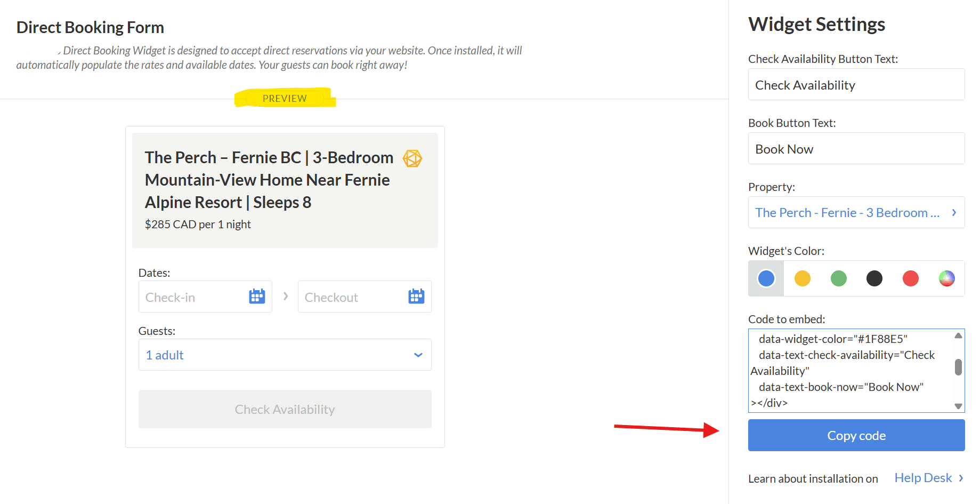Select the black widget color

coord(874,278)
